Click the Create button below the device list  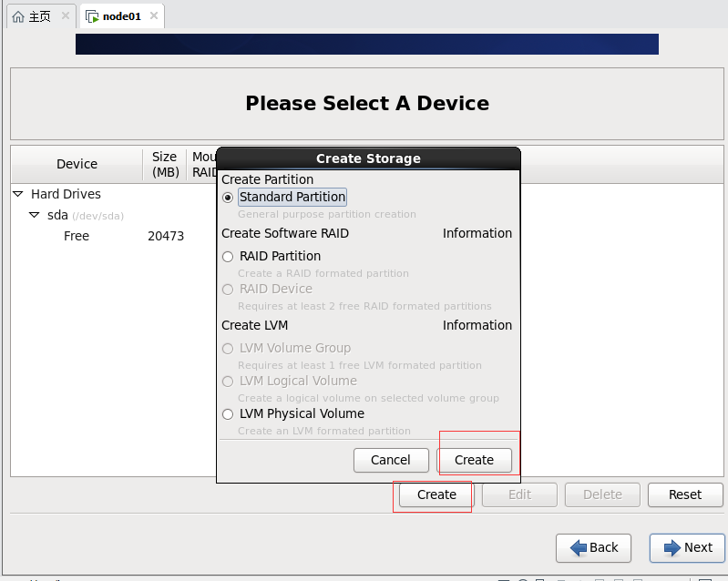[436, 494]
